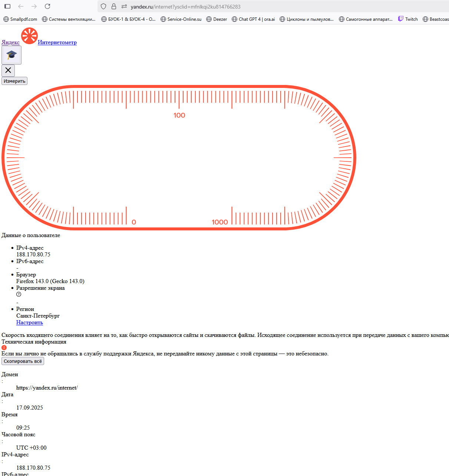The width and height of the screenshot is (449, 476).
Task: Start measurement with Измерить button
Action: click(x=14, y=81)
